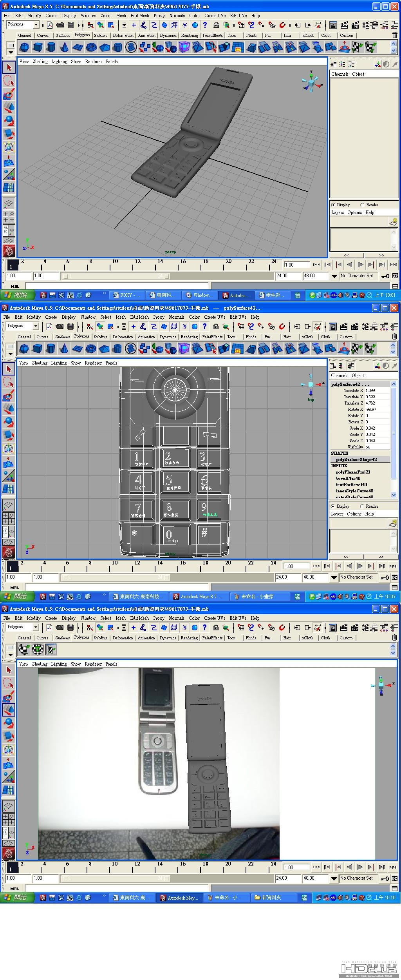The image size is (401, 980).
Task: Create a new layer icon in the flip-phone perspective window
Action: point(393,222)
